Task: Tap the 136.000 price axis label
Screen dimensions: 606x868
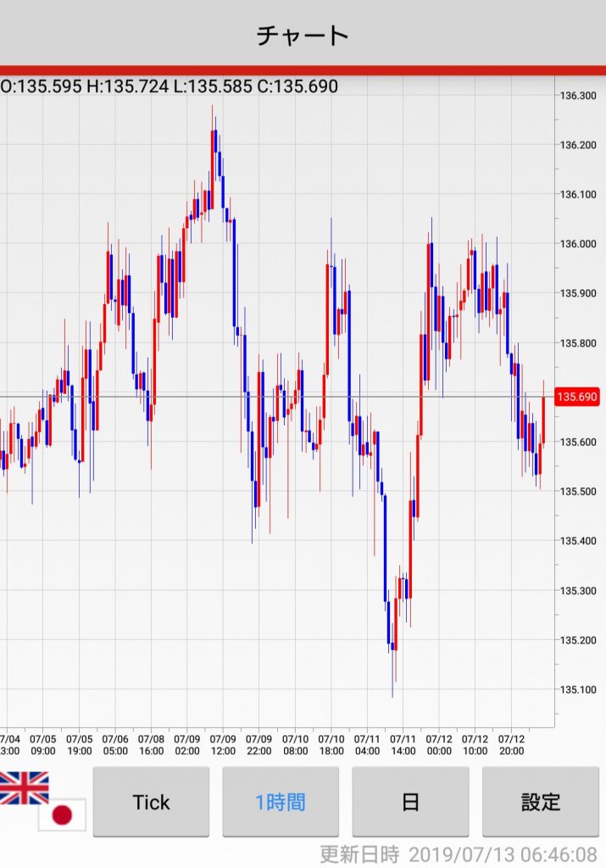Action: pyautogui.click(x=577, y=244)
